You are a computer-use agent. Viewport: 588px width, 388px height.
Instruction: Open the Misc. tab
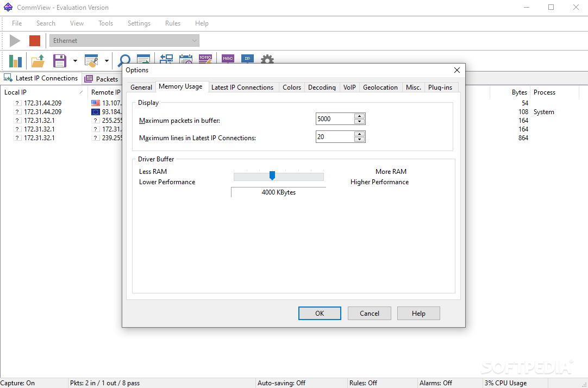click(x=414, y=87)
